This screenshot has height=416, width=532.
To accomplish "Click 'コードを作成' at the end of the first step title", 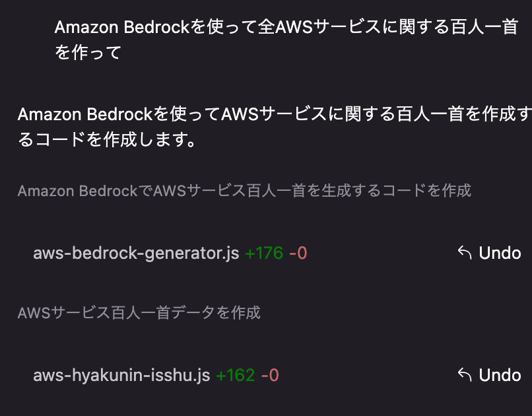I will click(x=427, y=191).
